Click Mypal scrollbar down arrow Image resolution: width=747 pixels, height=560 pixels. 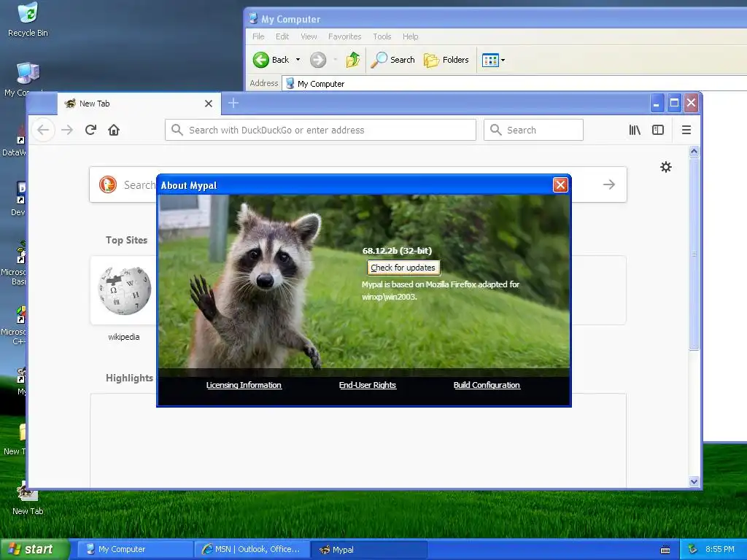pyautogui.click(x=694, y=481)
